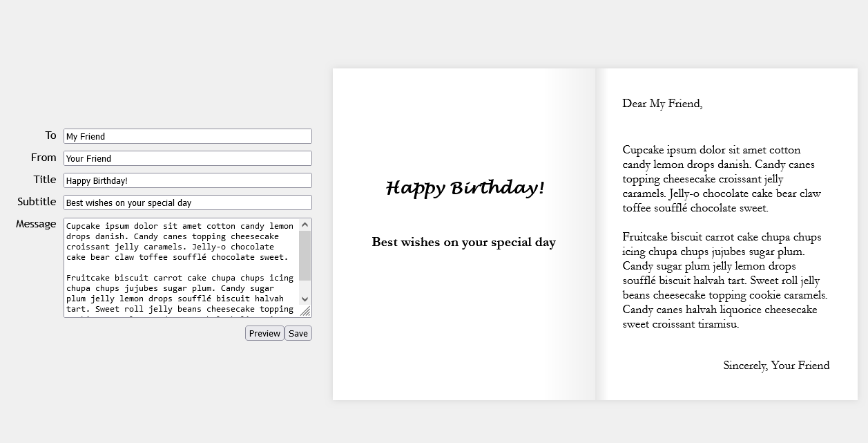868x443 pixels.
Task: Click the To label
Action: pyautogui.click(x=50, y=135)
